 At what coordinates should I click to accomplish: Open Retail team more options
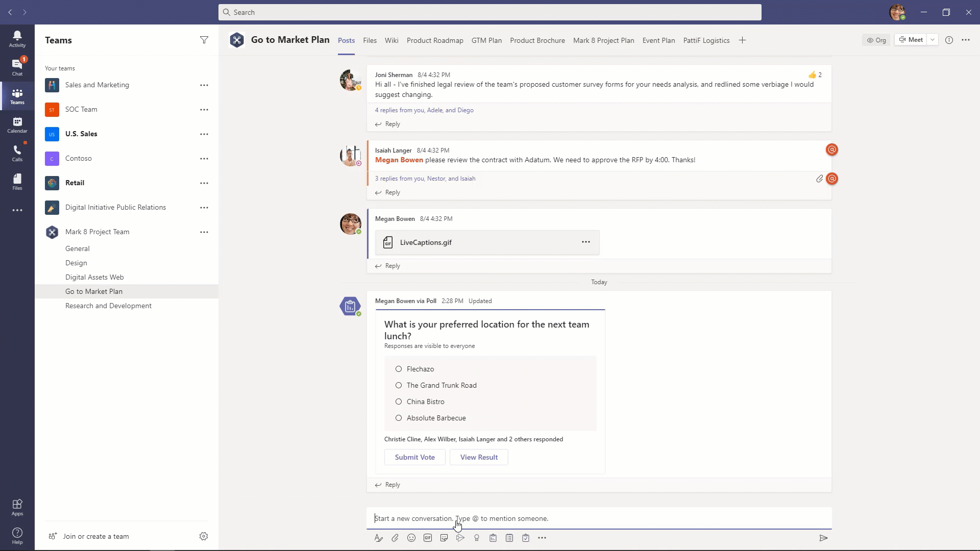204,183
